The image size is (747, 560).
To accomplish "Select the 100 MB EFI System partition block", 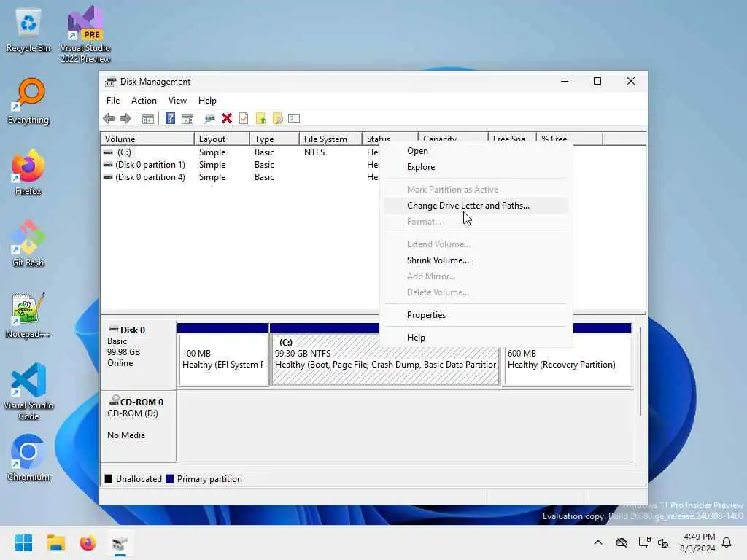I will pyautogui.click(x=222, y=354).
